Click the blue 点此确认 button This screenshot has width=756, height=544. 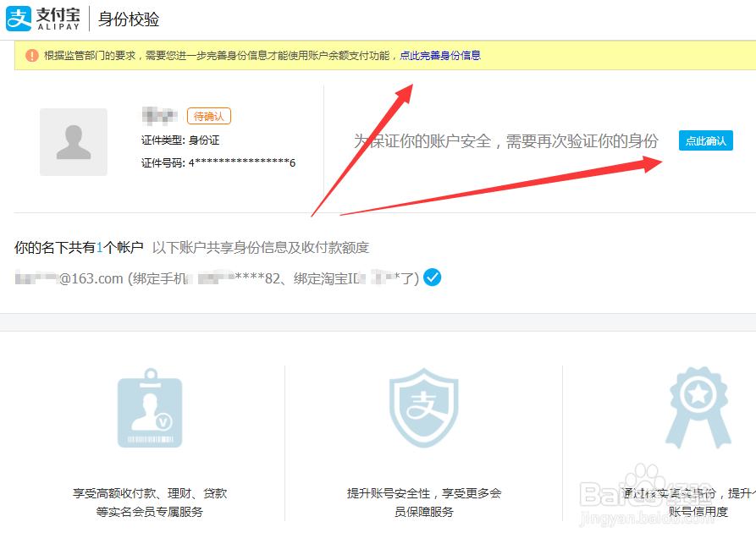[x=706, y=140]
